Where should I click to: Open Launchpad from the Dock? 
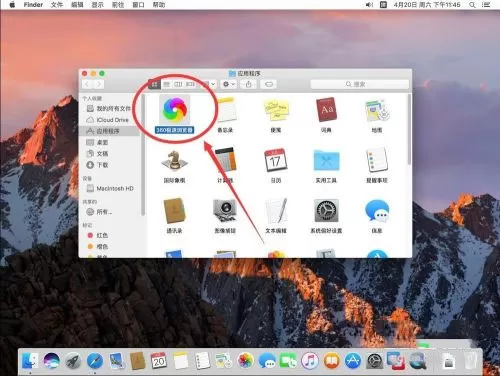73,360
